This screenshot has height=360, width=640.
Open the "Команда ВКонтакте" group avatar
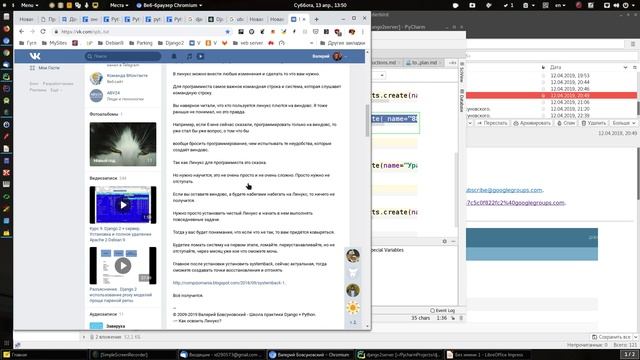click(x=96, y=78)
